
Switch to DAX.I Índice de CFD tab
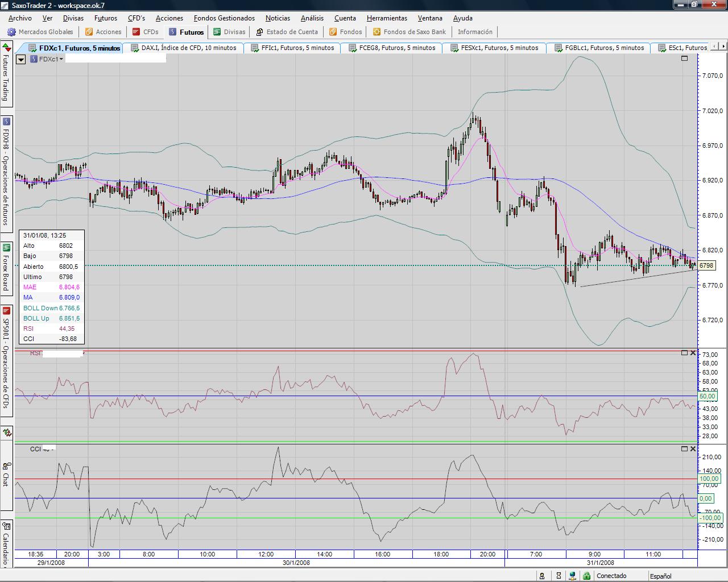[188, 48]
